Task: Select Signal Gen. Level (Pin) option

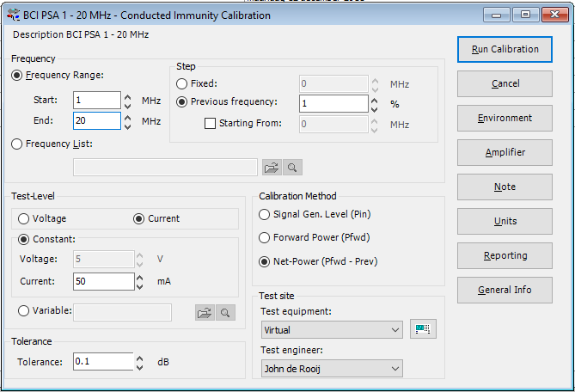Action: pyautogui.click(x=265, y=214)
